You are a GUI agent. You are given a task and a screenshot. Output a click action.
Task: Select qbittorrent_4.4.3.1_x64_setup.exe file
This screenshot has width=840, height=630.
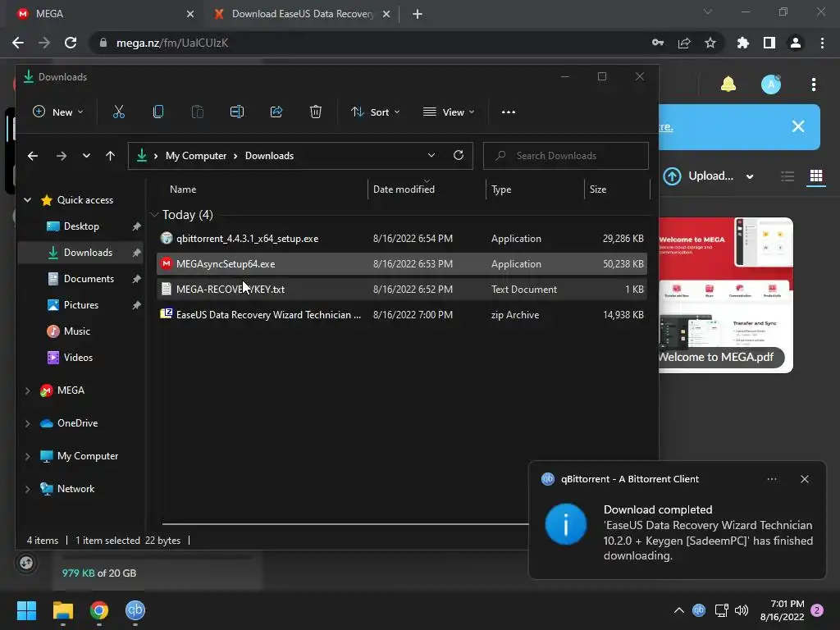(x=402, y=239)
